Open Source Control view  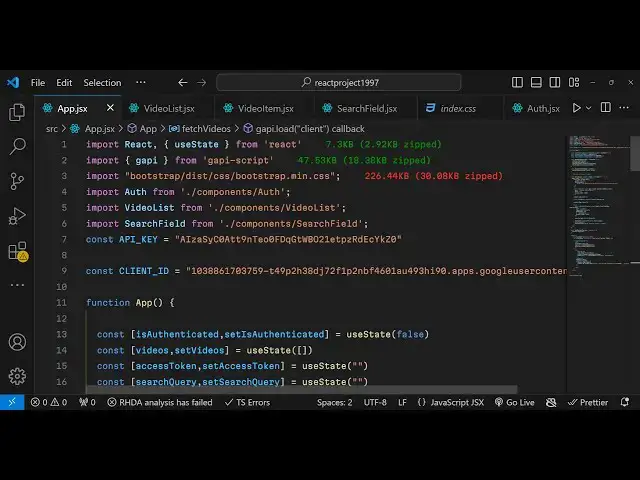[x=17, y=181]
